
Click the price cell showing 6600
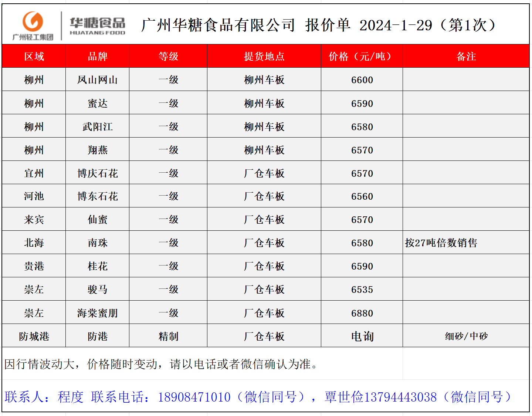pos(362,80)
